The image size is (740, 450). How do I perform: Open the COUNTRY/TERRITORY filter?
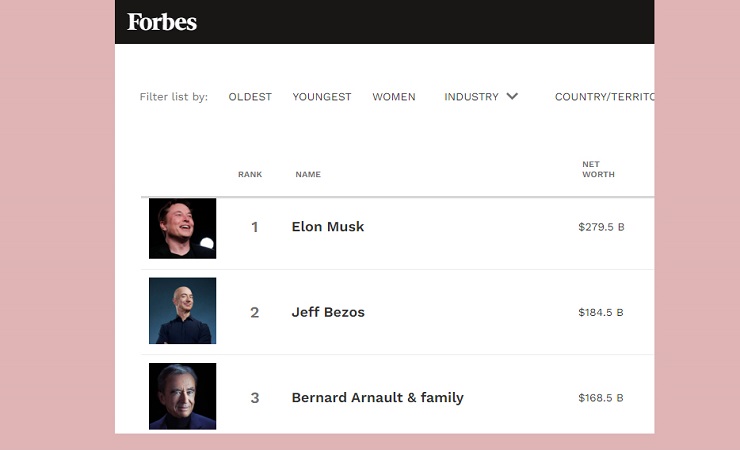pyautogui.click(x=605, y=97)
